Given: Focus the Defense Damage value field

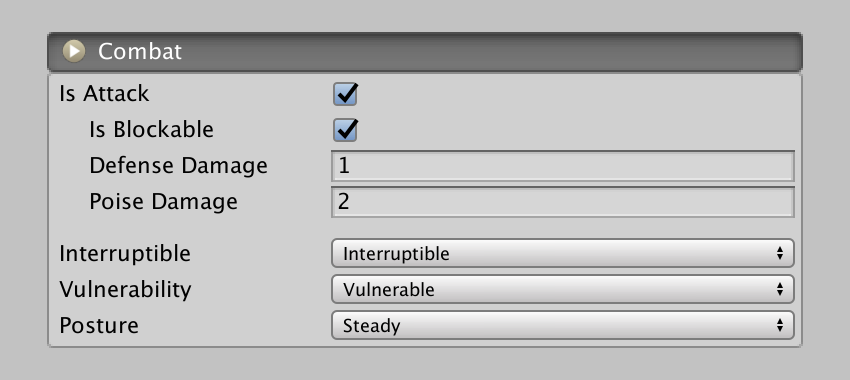Looking at the screenshot, I should [x=563, y=166].
